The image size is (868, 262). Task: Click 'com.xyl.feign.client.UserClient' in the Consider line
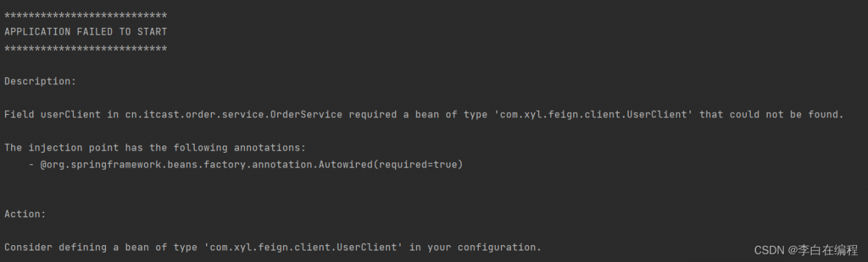click(303, 248)
